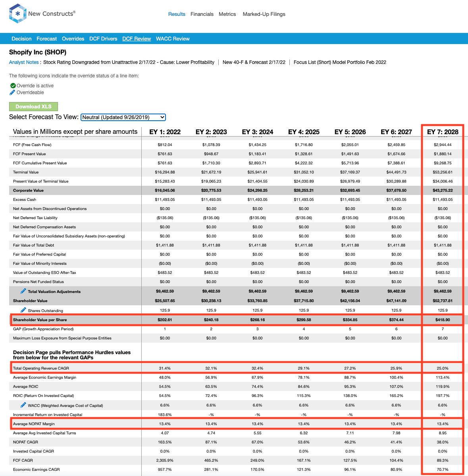The image size is (468, 476).
Task: Click the Fair Value of Total Debt label
Action: click(x=33, y=245)
